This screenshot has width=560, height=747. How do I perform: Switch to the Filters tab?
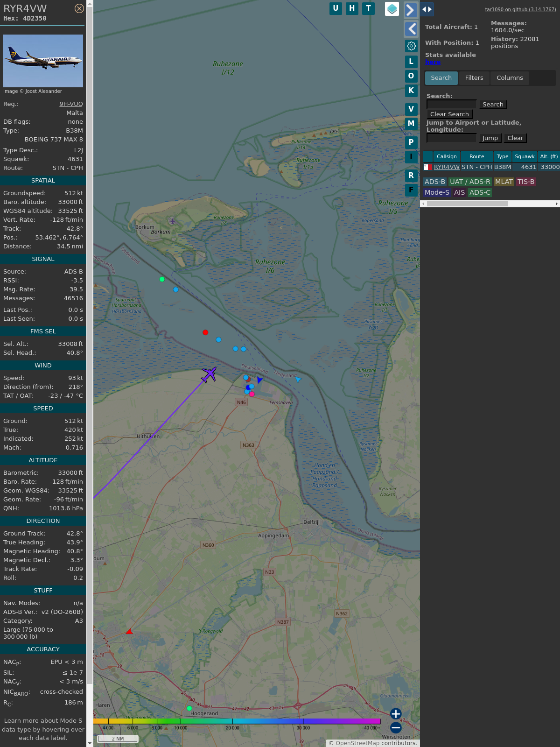(x=474, y=78)
